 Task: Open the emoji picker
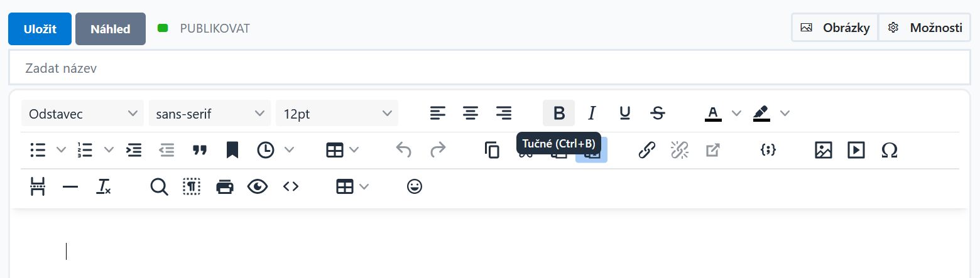414,186
